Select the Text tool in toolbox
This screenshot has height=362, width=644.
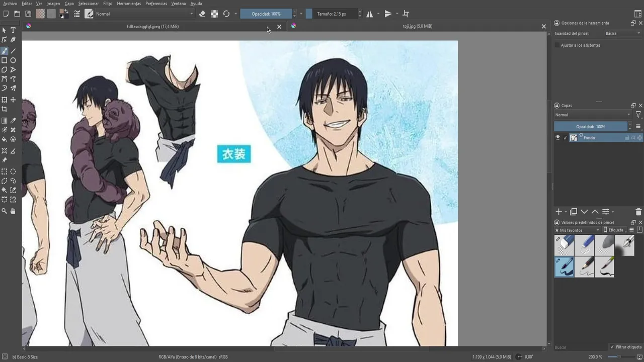pos(13,30)
